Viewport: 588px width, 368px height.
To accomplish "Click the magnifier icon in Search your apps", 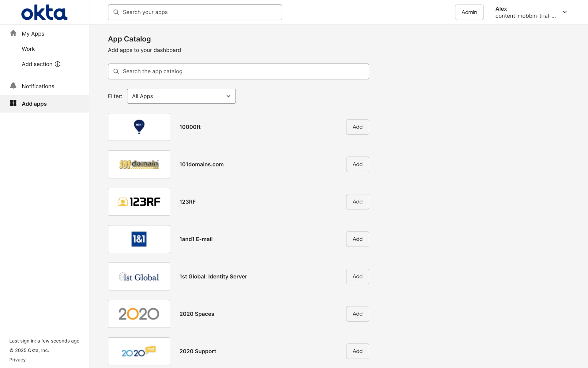I will pyautogui.click(x=116, y=12).
